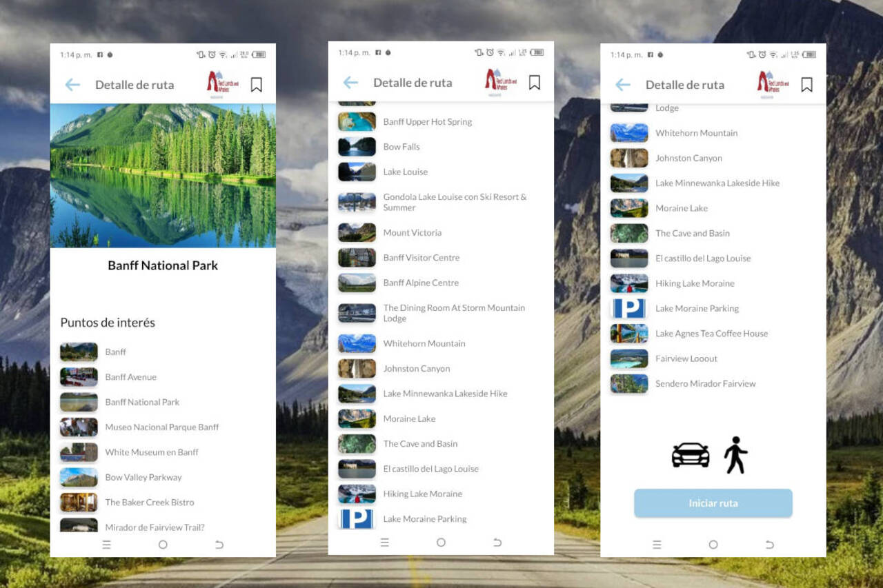Select the car travel mode icon
This screenshot has height=588, width=883.
click(690, 455)
